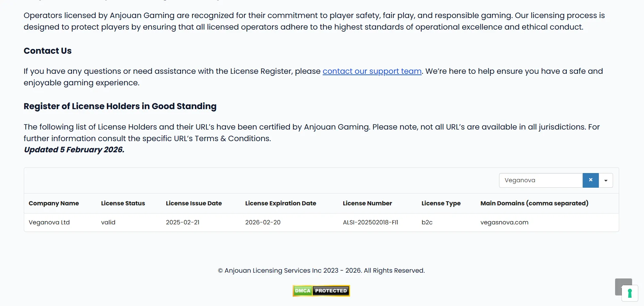Open the search options dropdown caret

pyautogui.click(x=606, y=180)
